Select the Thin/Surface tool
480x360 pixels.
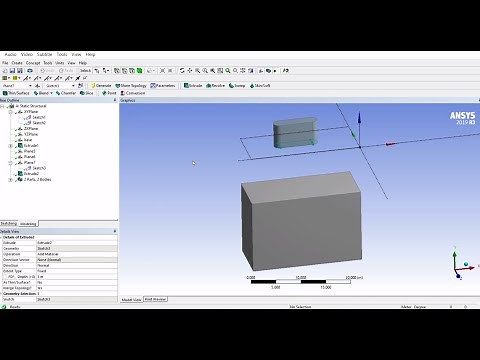click(16, 93)
